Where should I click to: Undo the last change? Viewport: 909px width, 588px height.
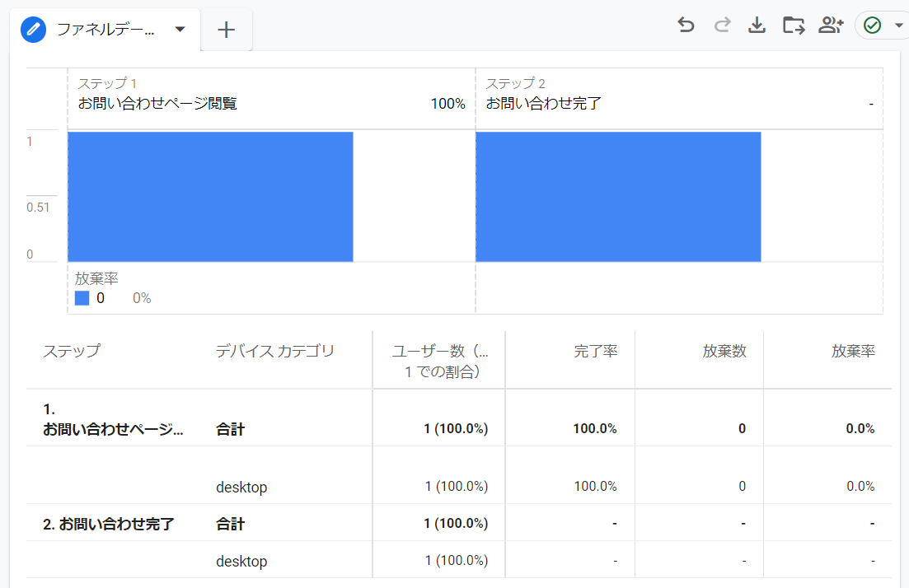tap(686, 25)
